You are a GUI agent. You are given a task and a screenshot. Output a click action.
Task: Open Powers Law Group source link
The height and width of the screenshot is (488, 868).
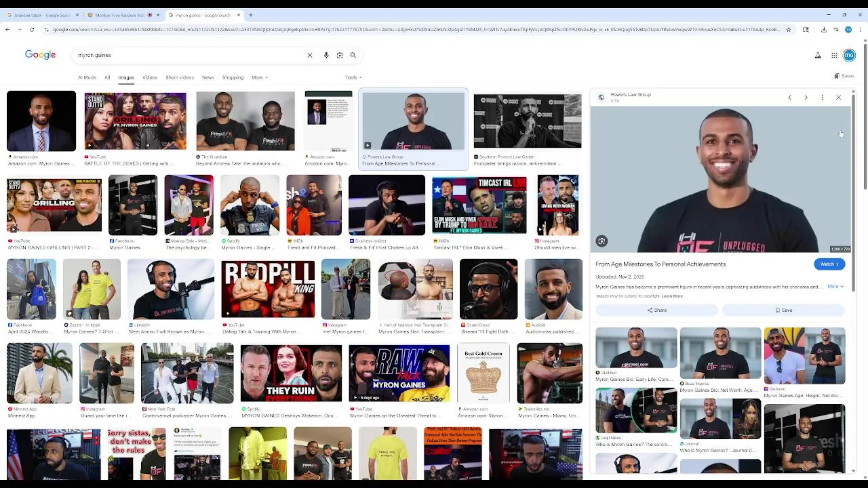coord(630,95)
